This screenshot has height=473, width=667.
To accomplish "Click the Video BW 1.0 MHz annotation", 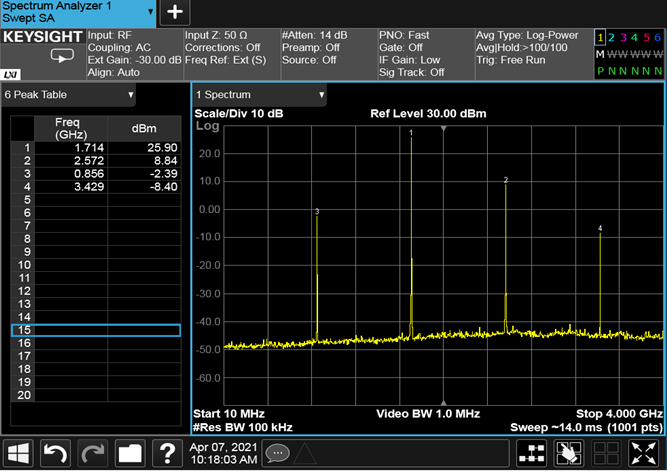I will click(428, 414).
